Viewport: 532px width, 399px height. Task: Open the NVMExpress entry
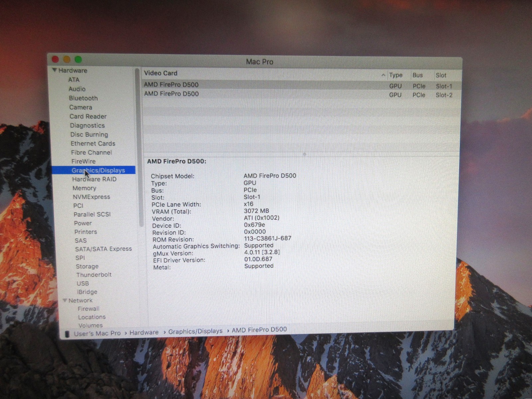[91, 197]
